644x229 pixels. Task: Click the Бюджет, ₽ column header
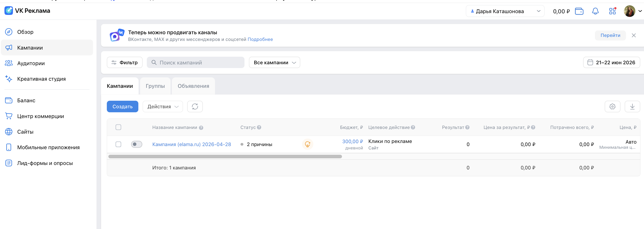point(351,127)
